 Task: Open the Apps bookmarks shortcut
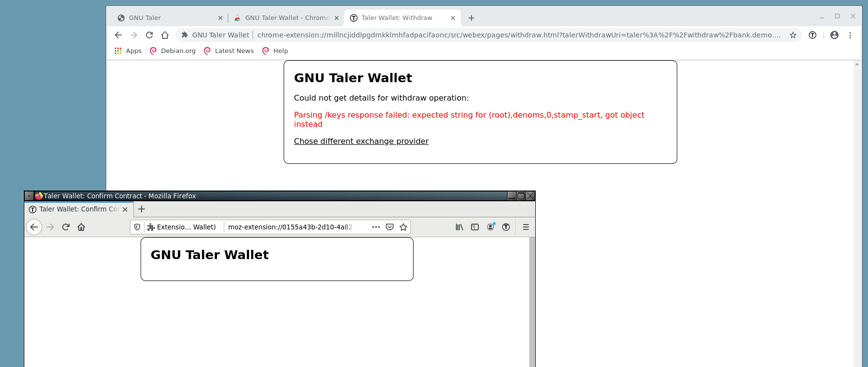tap(128, 51)
